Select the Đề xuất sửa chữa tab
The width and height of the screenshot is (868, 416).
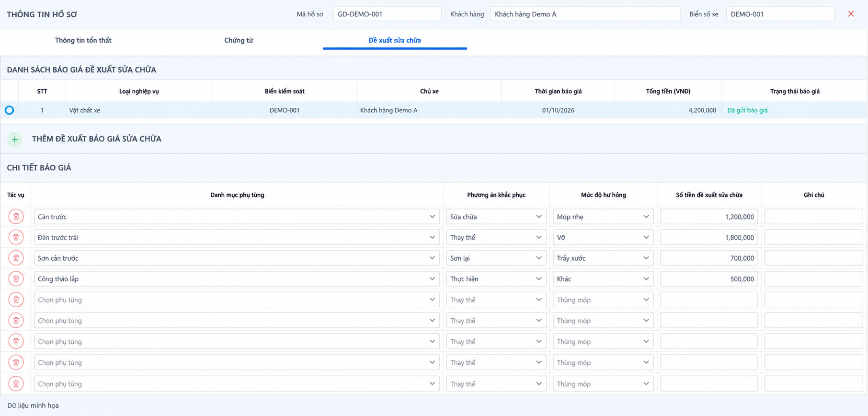pyautogui.click(x=395, y=40)
